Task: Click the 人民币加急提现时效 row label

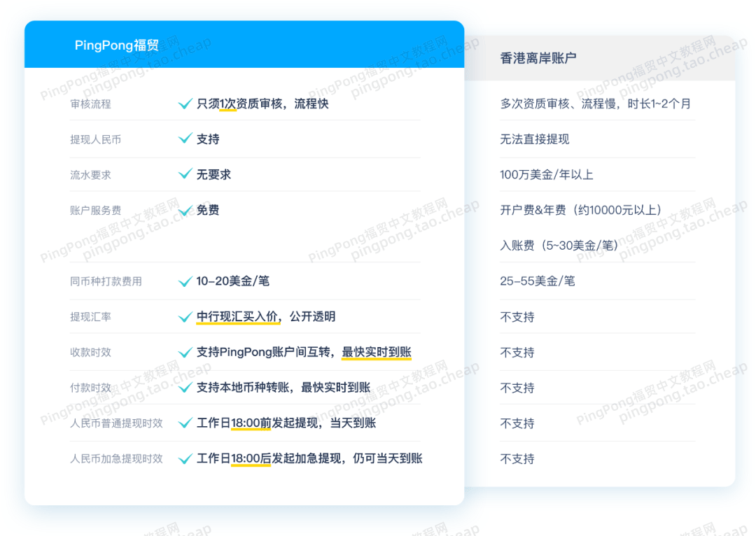Action: pyautogui.click(x=116, y=458)
